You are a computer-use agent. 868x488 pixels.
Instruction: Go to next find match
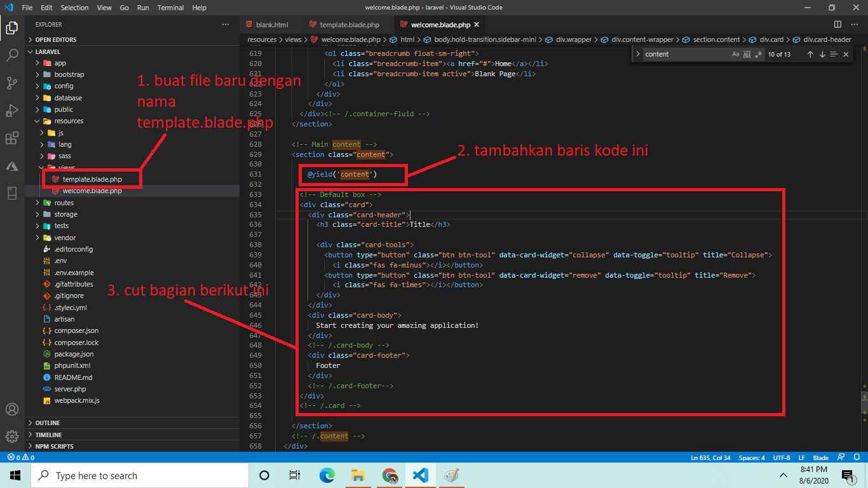(x=822, y=54)
